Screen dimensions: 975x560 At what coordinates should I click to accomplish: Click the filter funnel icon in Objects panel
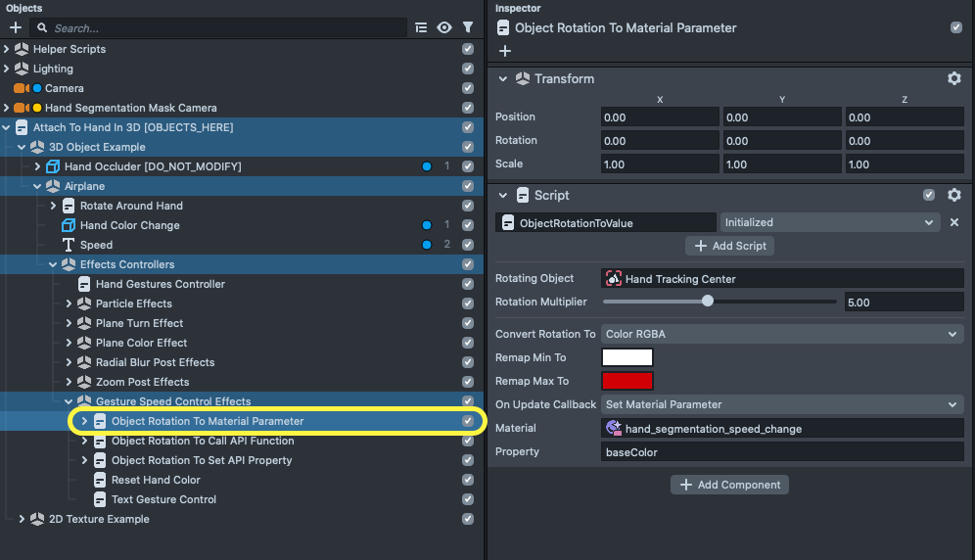[468, 28]
